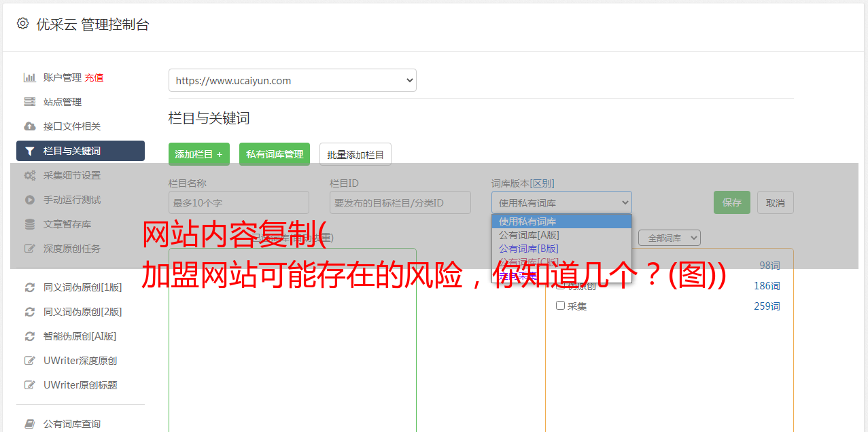
Task: Select the 公有词库[B版] option
Action: [x=561, y=249]
